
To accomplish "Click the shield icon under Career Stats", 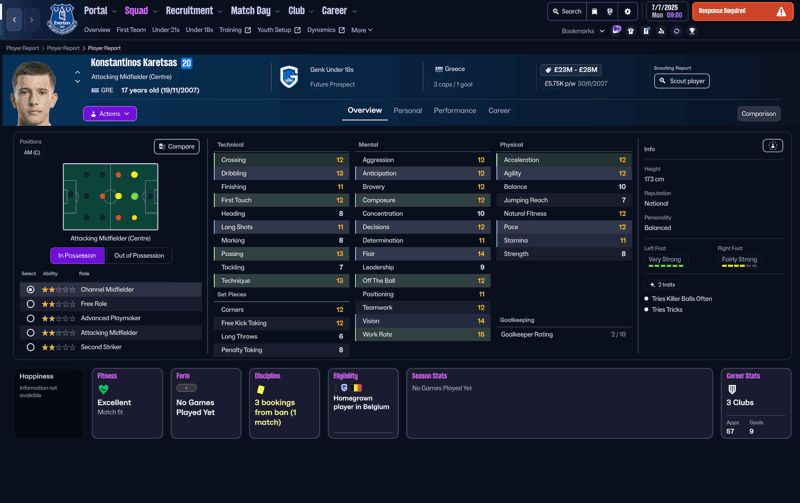I will 732,390.
